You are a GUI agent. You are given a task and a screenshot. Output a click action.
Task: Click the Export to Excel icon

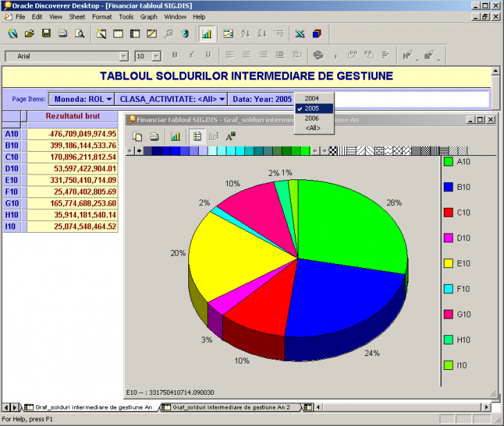(x=300, y=33)
